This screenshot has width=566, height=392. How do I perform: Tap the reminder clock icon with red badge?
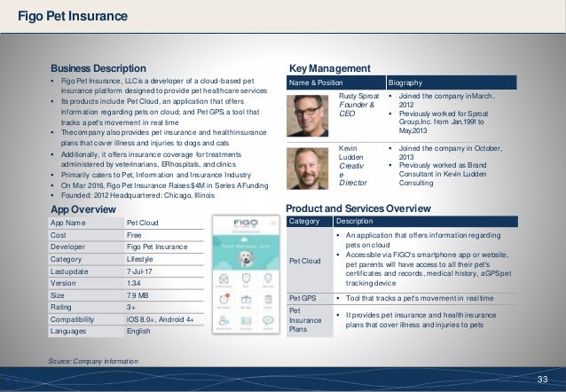tap(224, 299)
